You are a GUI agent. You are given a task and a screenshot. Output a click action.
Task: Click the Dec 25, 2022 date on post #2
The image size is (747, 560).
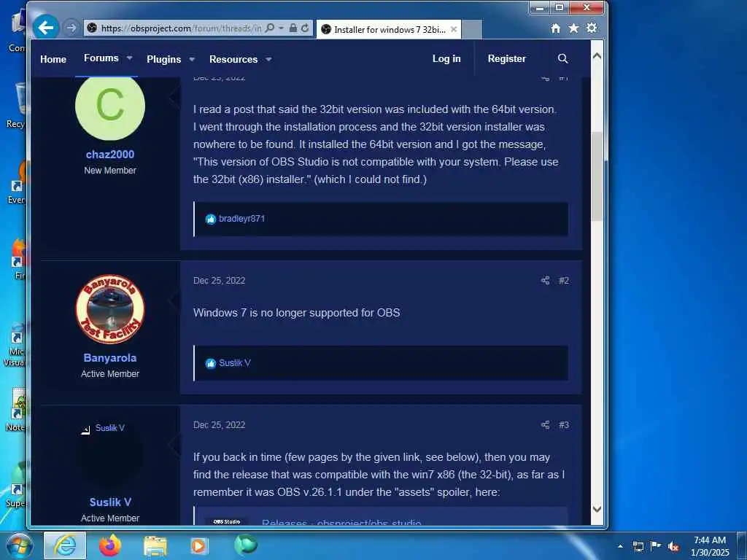pyautogui.click(x=219, y=281)
